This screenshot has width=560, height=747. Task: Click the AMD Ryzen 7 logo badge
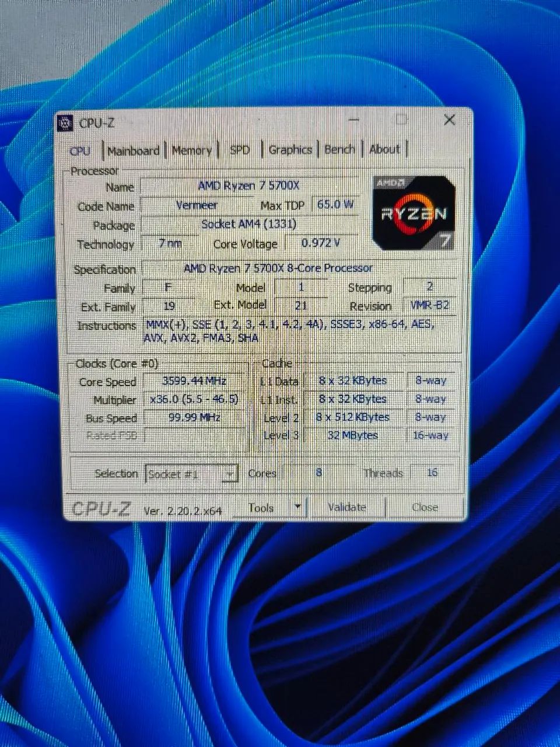(x=414, y=213)
